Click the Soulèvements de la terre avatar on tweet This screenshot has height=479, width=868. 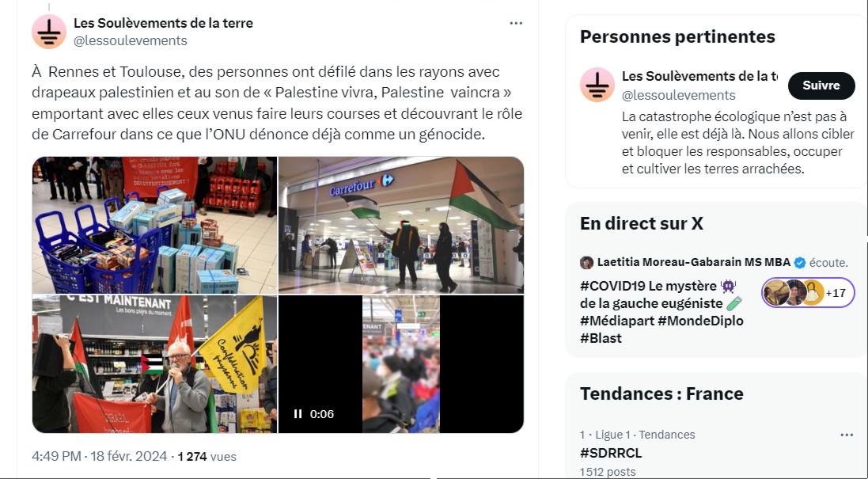tap(49, 32)
